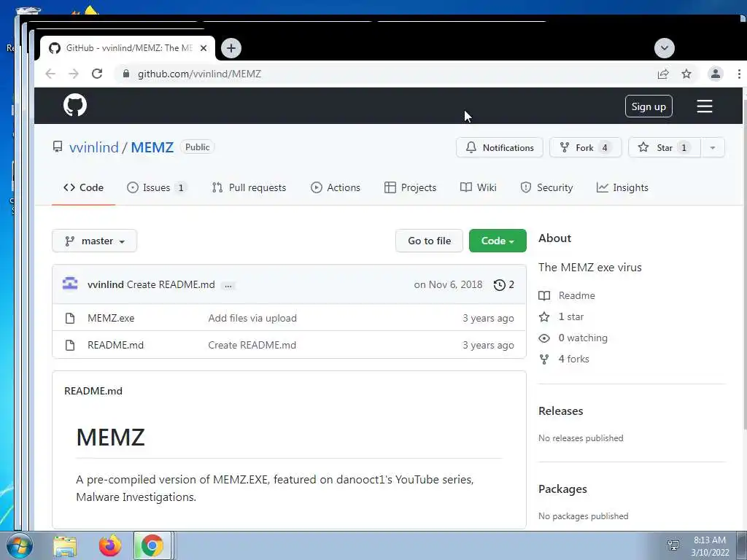Viewport: 747px width, 560px height.
Task: Open commit history clock icon
Action: point(499,285)
